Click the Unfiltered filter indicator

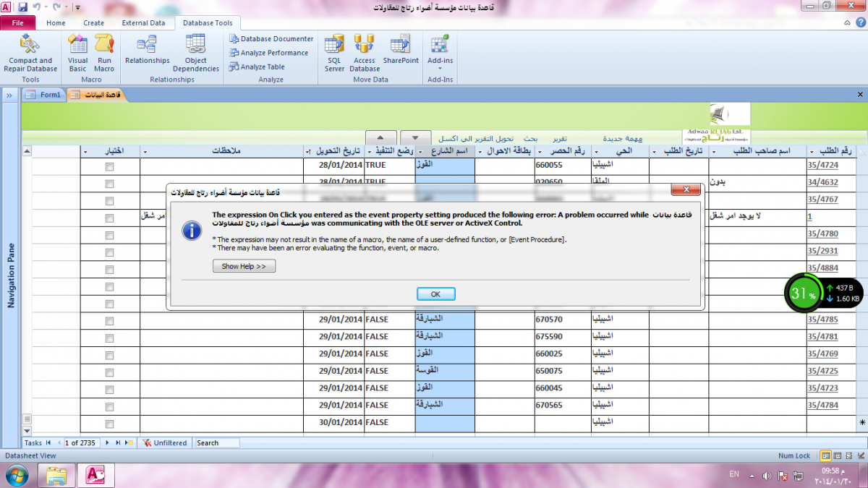[x=164, y=442]
